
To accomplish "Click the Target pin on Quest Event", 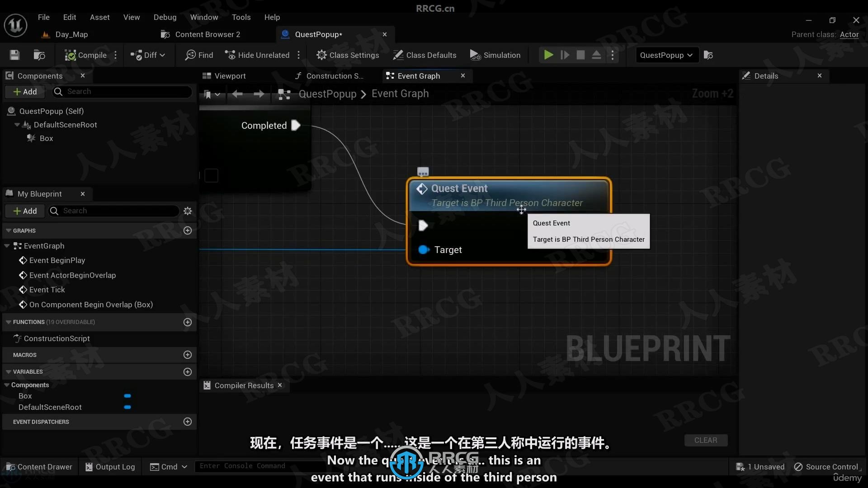I will pyautogui.click(x=424, y=250).
